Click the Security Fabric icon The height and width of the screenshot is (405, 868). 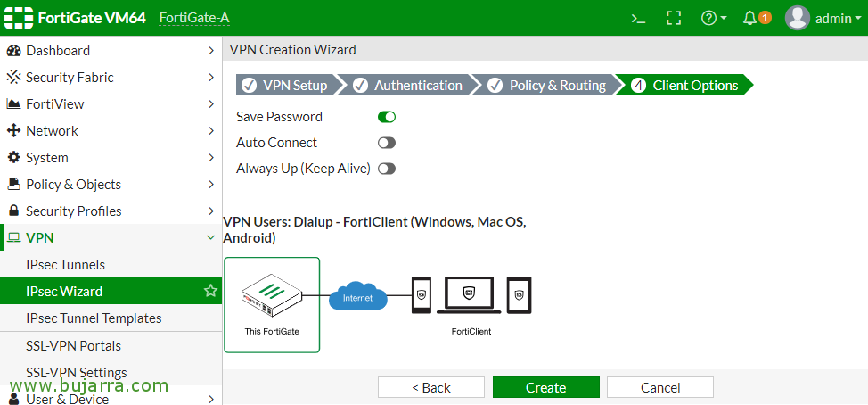(14, 78)
